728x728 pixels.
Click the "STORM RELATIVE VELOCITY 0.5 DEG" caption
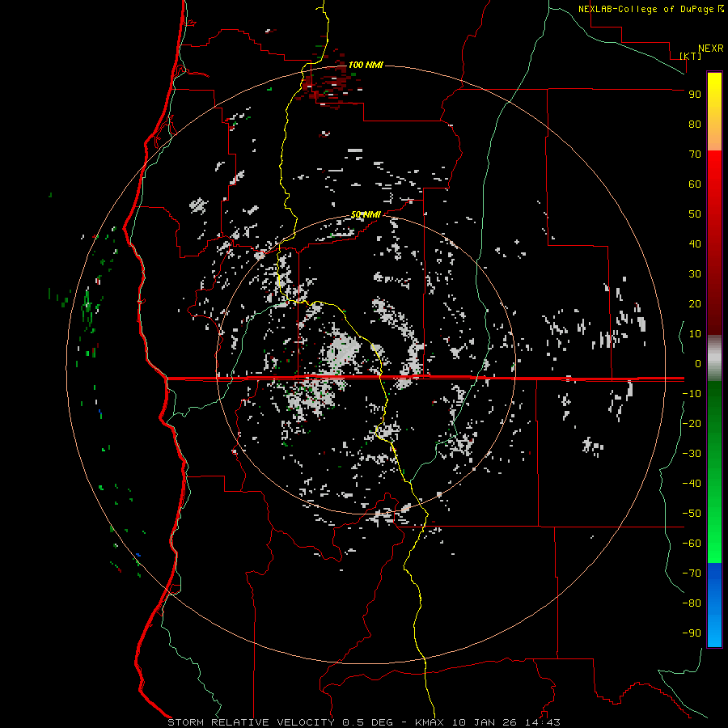pyautogui.click(x=280, y=722)
